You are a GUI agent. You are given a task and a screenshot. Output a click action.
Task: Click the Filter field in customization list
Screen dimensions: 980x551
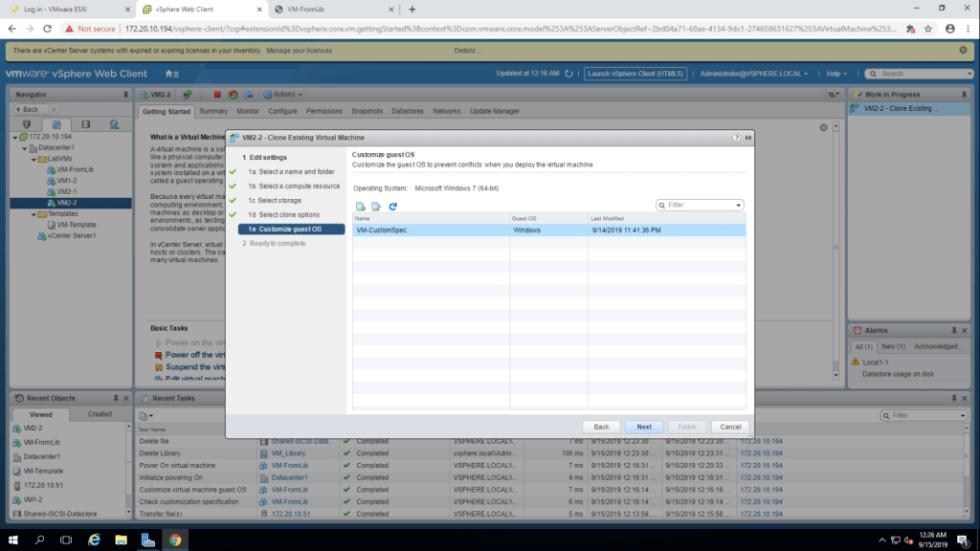pyautogui.click(x=699, y=205)
